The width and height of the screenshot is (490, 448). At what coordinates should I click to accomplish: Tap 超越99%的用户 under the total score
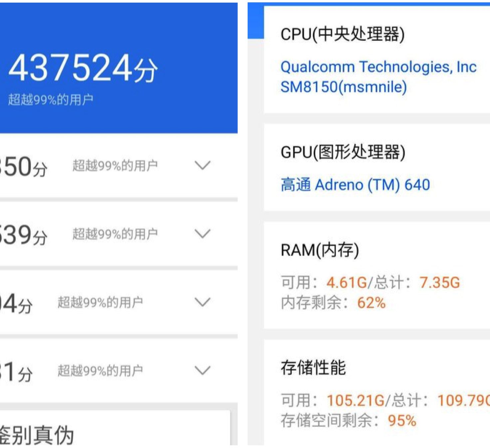point(51,100)
